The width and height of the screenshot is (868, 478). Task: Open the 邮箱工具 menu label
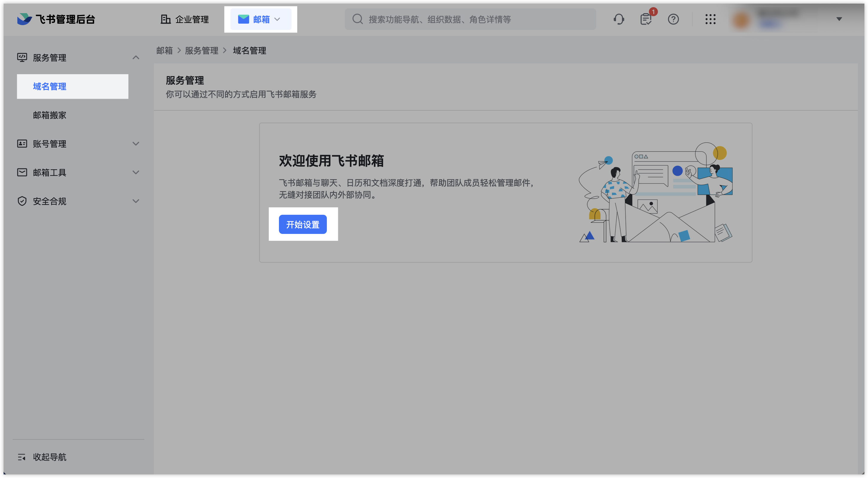pos(49,173)
